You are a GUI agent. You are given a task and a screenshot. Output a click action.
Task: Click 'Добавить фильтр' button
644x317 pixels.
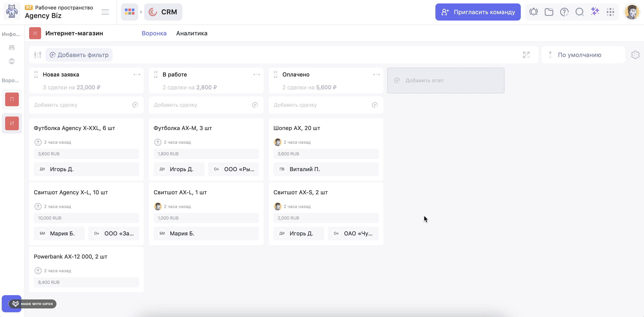coord(79,55)
